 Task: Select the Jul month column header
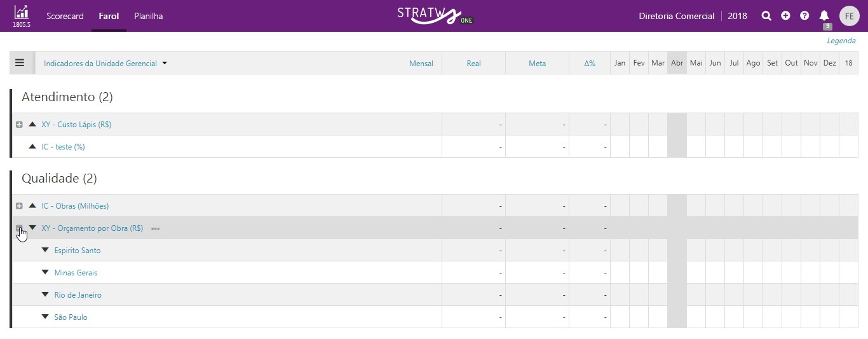point(734,63)
